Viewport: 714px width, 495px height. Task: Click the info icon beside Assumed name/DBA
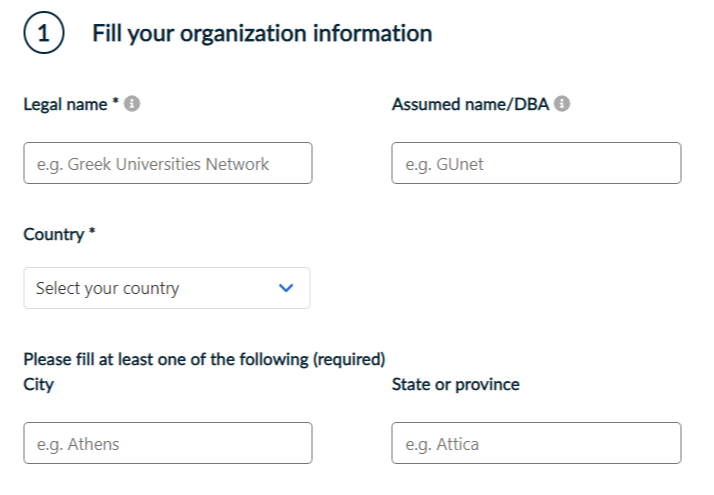562,103
